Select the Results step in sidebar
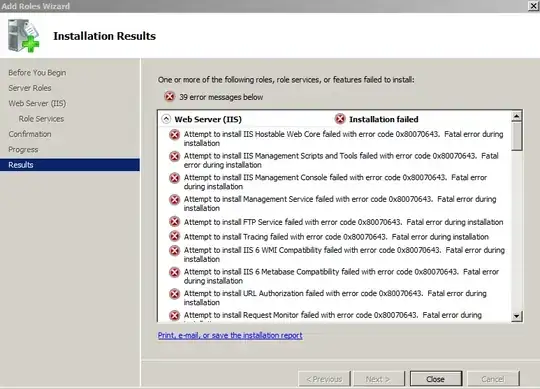 [70, 165]
